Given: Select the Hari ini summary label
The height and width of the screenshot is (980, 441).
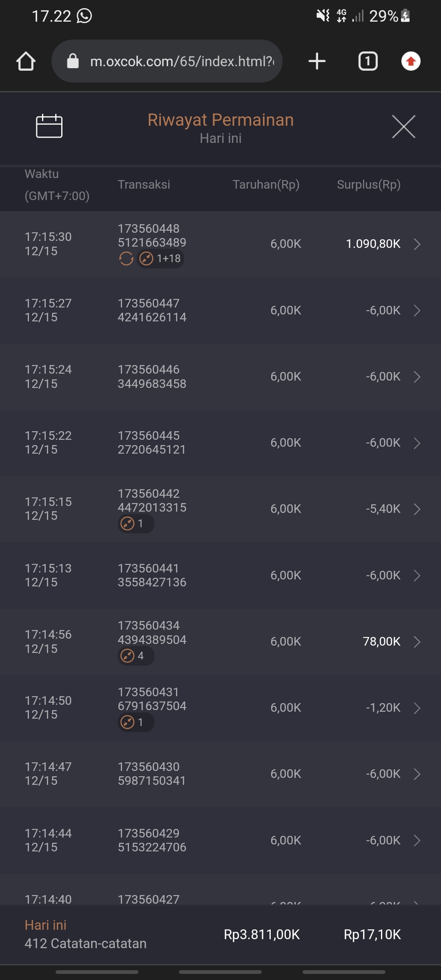Looking at the screenshot, I should (x=45, y=925).
